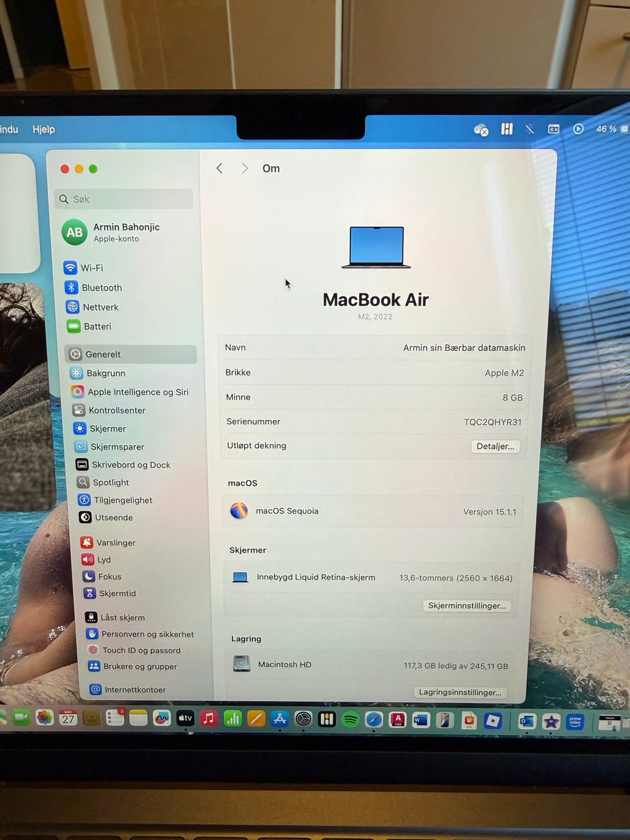Click macOS Sequoia row
Viewport: 630px width, 840px height.
click(x=373, y=511)
